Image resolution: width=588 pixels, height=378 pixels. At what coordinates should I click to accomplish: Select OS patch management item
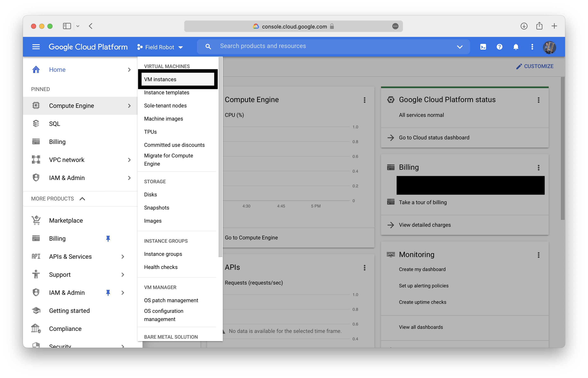pos(171,300)
